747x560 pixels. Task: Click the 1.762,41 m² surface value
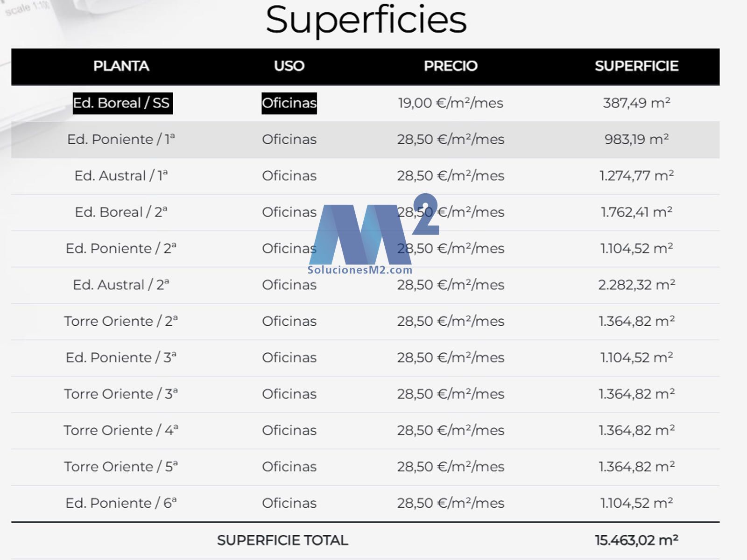(x=636, y=212)
